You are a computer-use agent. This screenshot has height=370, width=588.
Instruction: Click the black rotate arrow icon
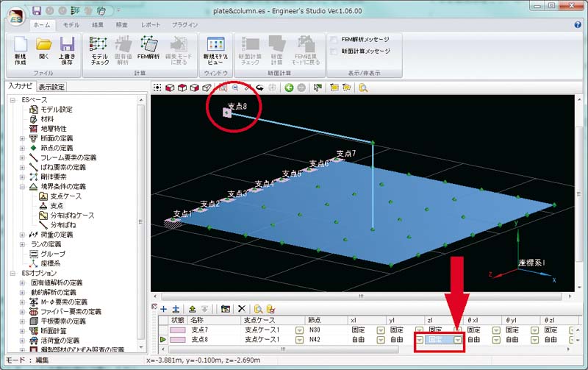[259, 88]
